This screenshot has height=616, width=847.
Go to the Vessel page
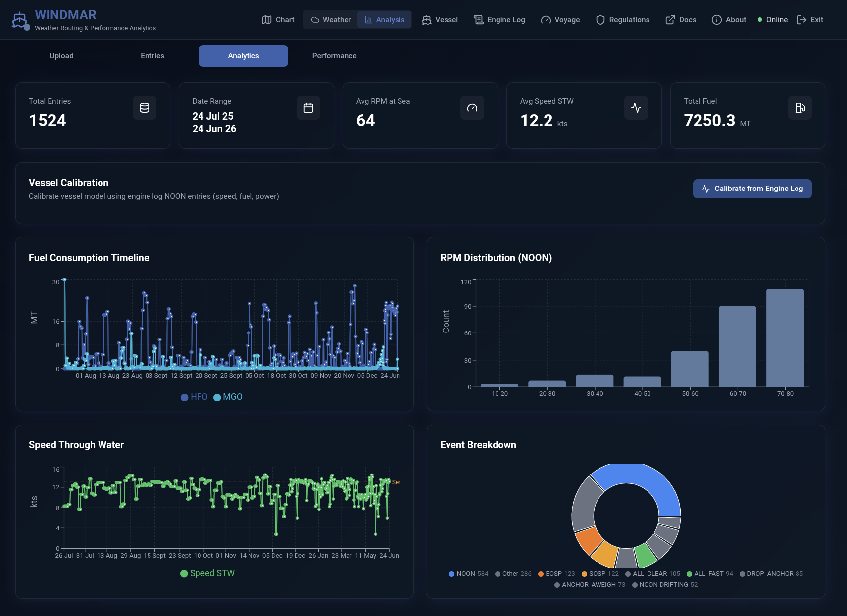(440, 20)
